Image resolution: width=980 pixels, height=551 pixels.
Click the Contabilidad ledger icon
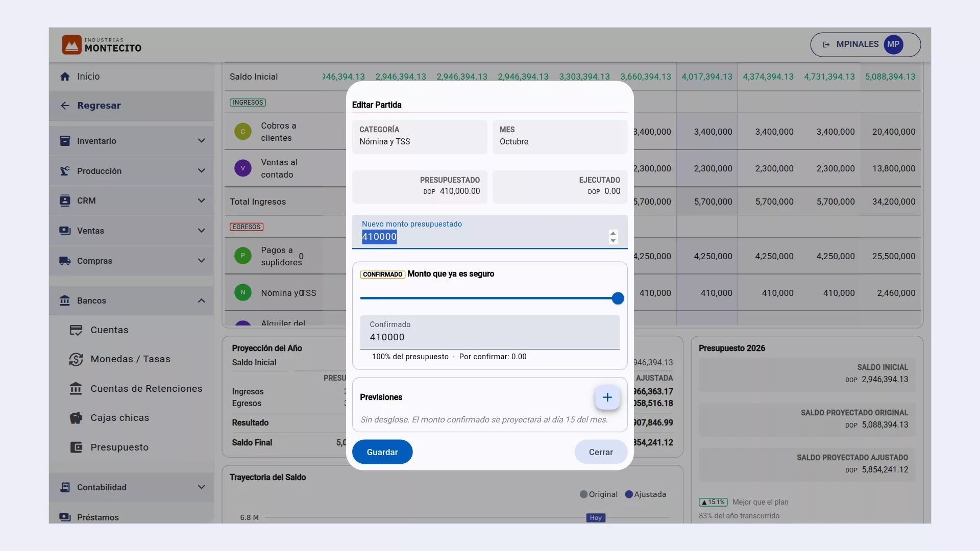[65, 487]
